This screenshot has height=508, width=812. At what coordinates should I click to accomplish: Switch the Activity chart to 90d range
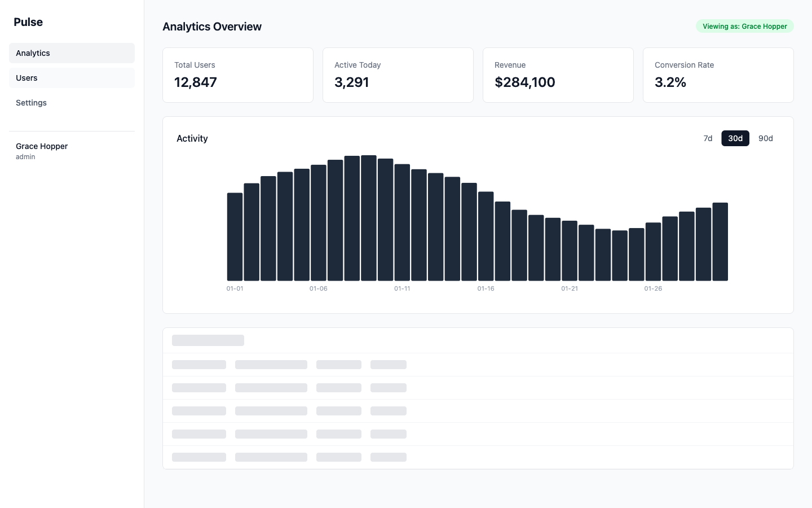765,138
